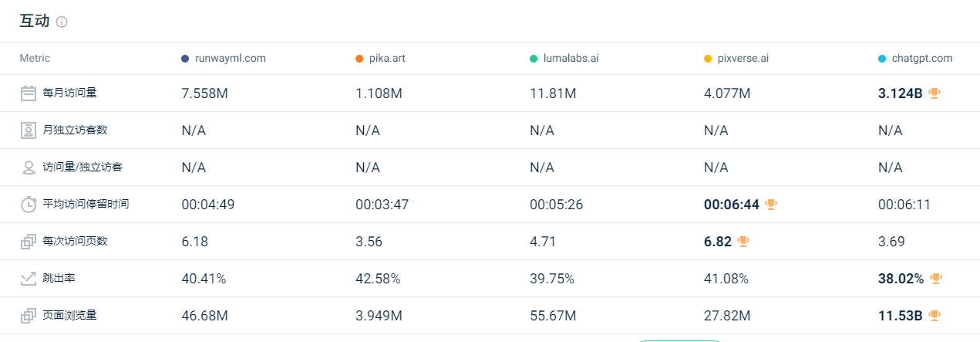
Task: Open the pika.art column header
Action: pos(386,59)
